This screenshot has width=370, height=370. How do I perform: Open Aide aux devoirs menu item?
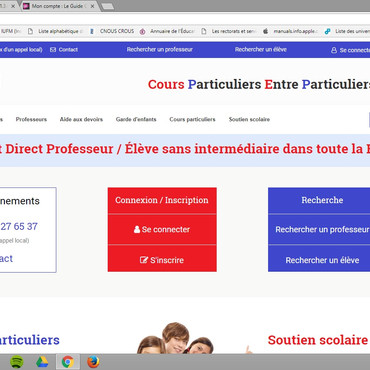81,119
